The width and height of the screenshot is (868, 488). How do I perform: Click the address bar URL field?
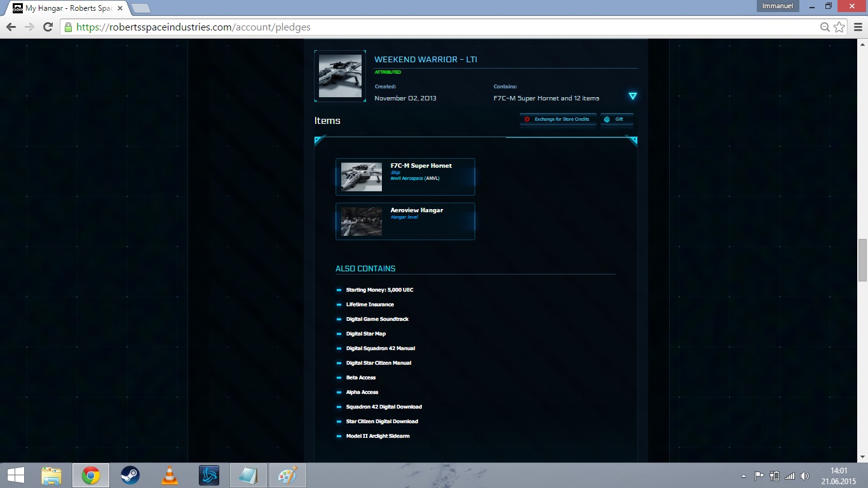tap(445, 27)
